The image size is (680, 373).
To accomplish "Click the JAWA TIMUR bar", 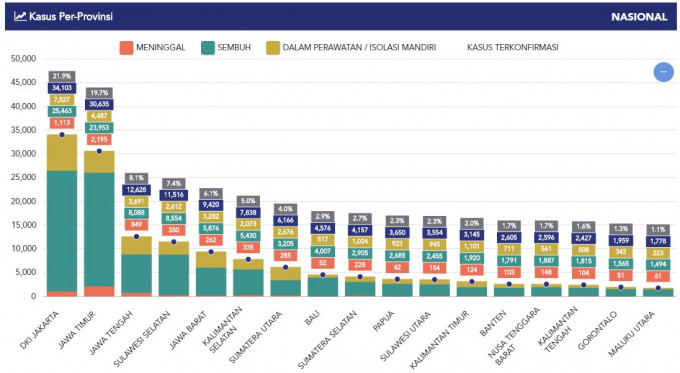I will pos(99,224).
